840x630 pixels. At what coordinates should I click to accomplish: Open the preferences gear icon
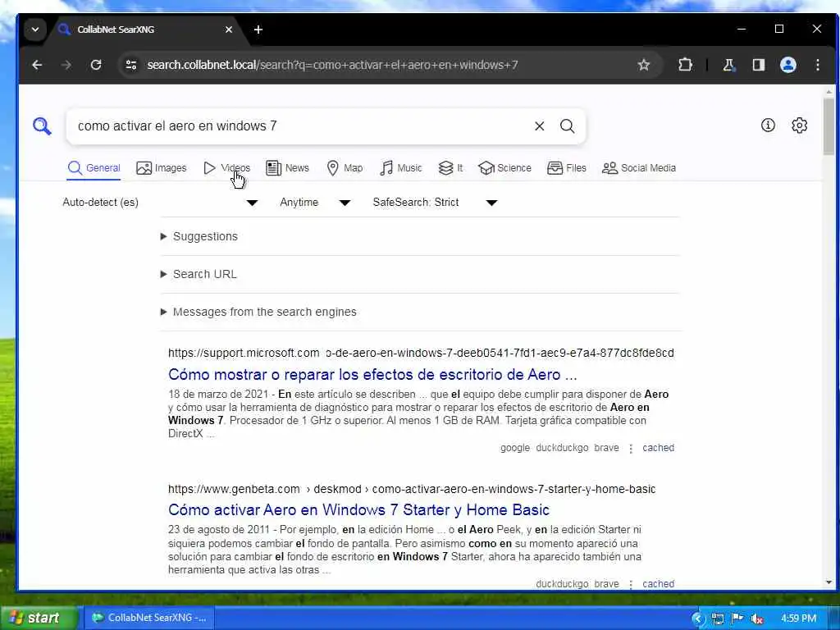[x=799, y=126]
